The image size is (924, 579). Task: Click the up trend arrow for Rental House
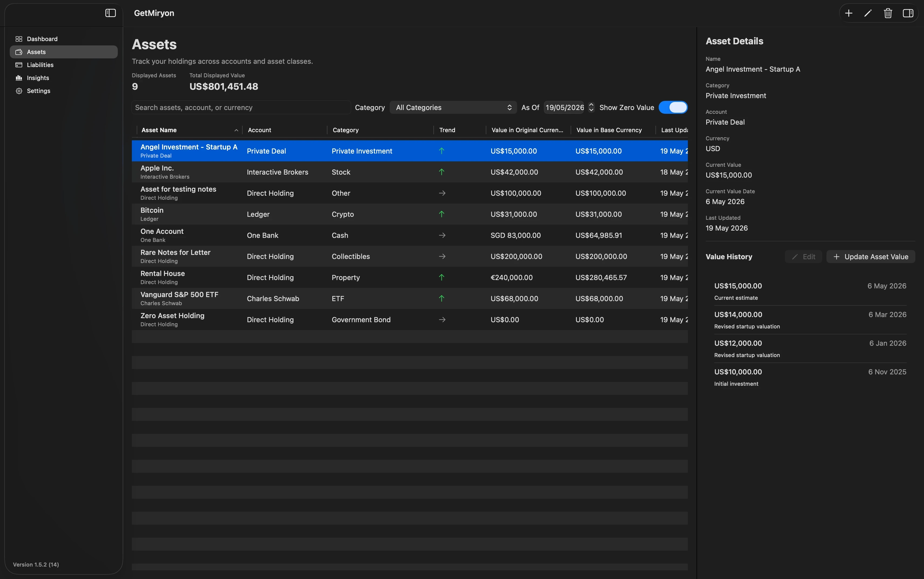tap(441, 277)
